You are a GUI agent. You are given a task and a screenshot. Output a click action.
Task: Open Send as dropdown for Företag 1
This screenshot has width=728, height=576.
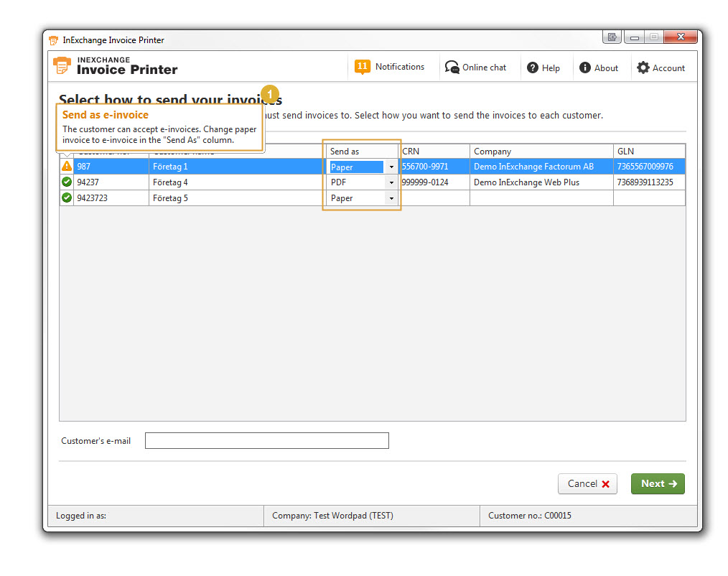391,167
